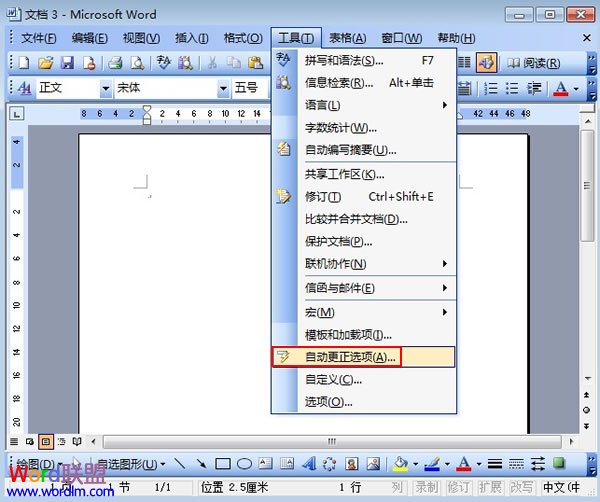Expand line color dropdown arrow on drawing toolbar
Image resolution: width=600 pixels, height=502 pixels.
coord(447,465)
